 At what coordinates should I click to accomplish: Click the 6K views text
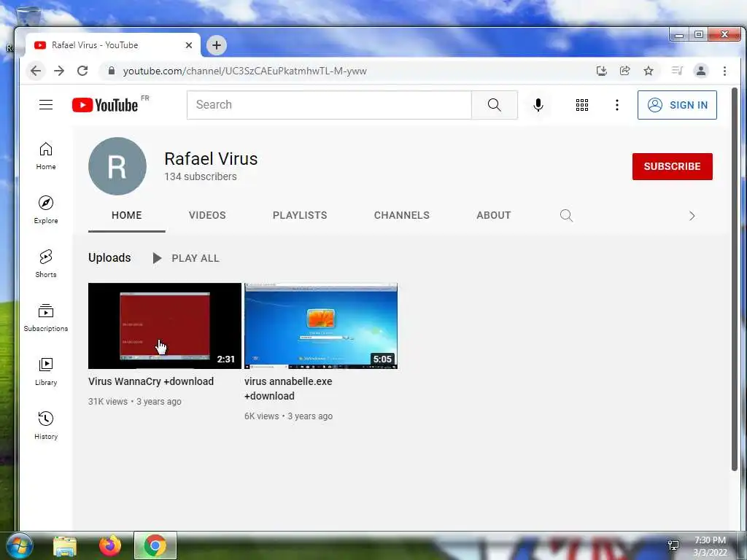262,416
